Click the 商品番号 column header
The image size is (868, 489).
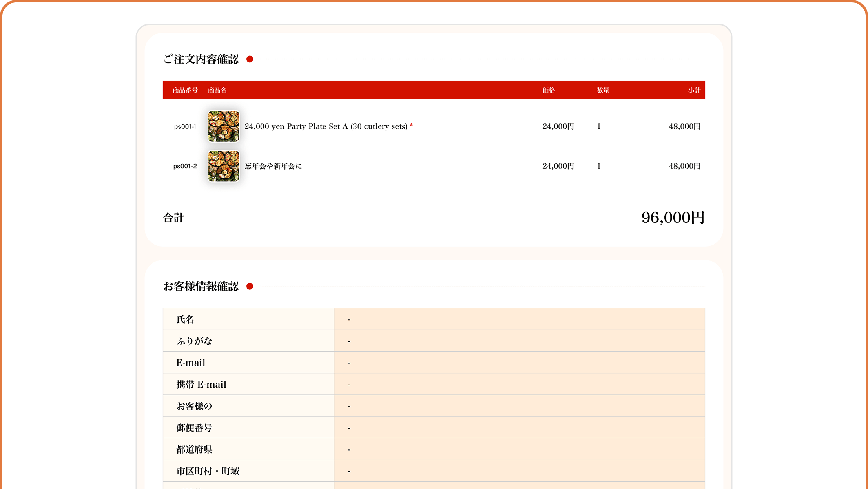point(185,90)
